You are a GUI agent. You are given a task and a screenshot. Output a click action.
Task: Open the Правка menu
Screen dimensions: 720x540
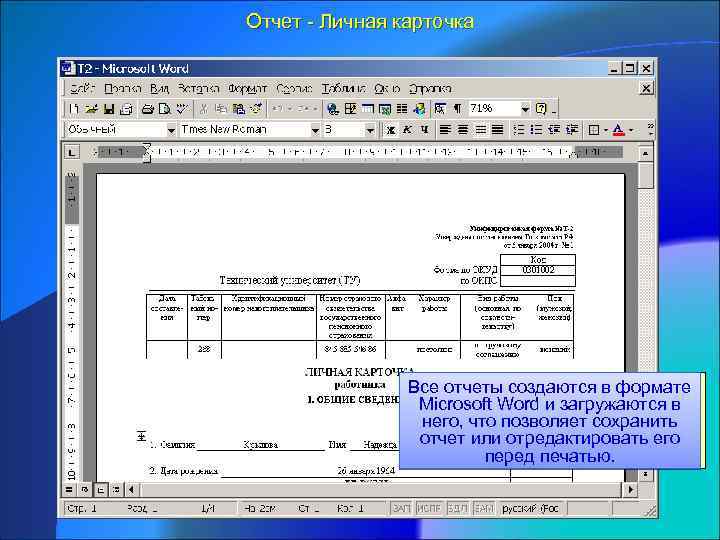(122, 88)
